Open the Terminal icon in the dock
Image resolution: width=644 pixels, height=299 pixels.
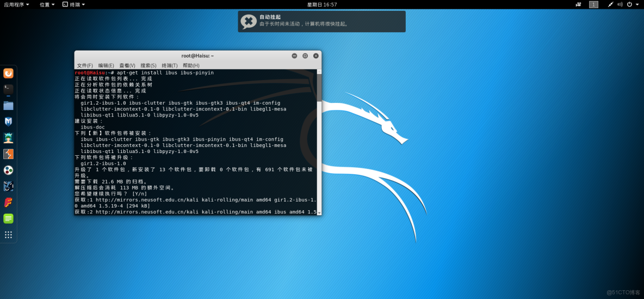(8, 89)
